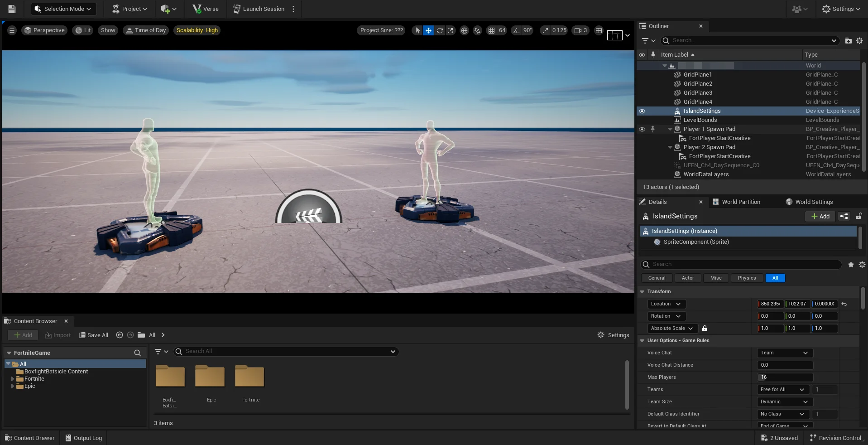
Task: Toggle world/local coordinate system globe
Action: tap(464, 30)
